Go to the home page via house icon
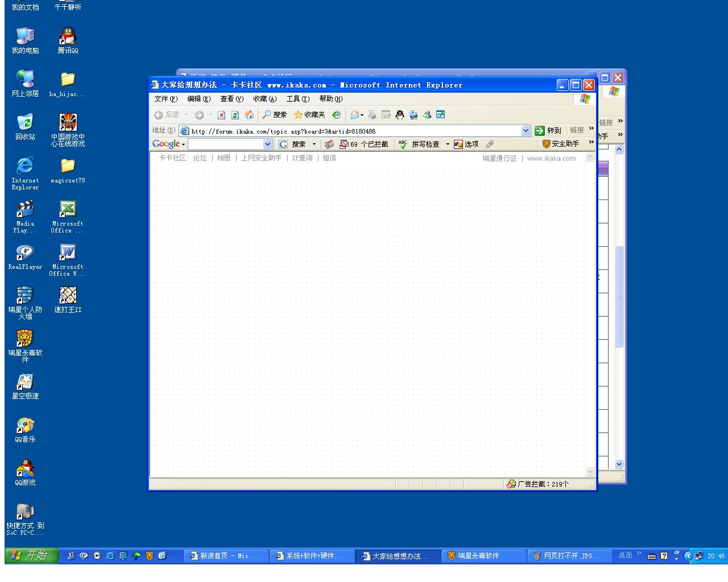Image resolution: width=728 pixels, height=582 pixels. click(x=249, y=115)
